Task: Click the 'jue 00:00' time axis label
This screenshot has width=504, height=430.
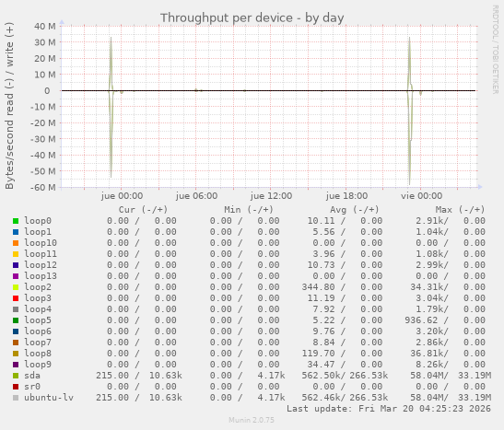Action: (x=122, y=196)
